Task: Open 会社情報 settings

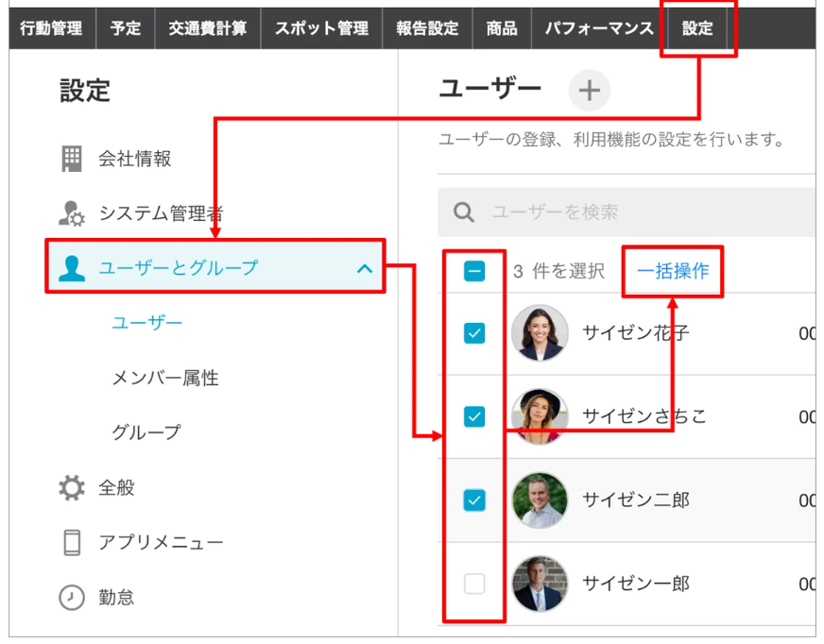Action: pos(134,159)
